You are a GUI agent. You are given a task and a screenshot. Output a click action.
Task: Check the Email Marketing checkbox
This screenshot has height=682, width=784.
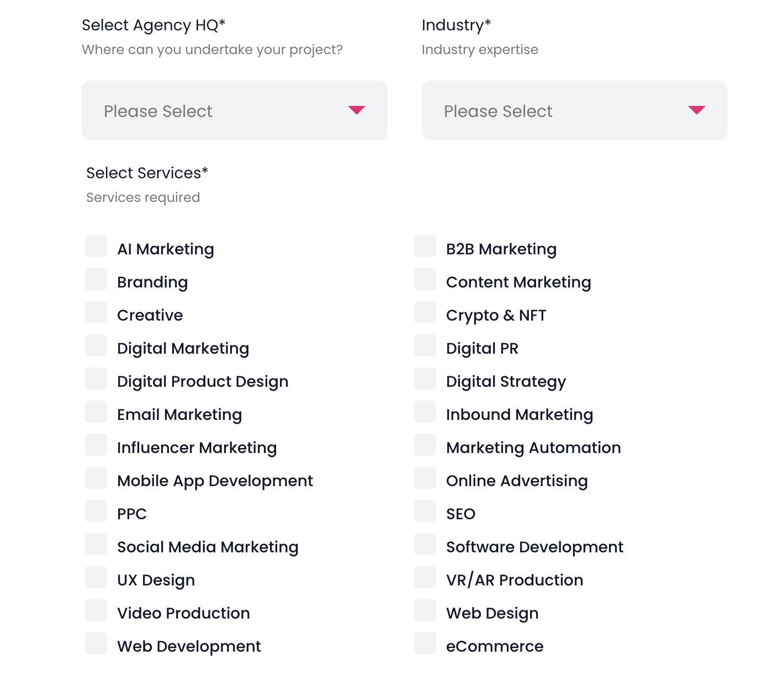(x=96, y=412)
